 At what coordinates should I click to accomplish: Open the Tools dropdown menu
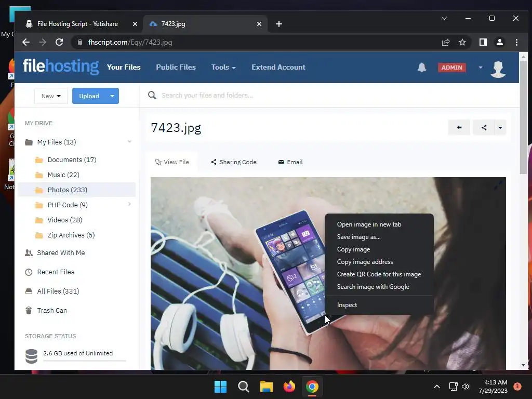[x=223, y=67]
